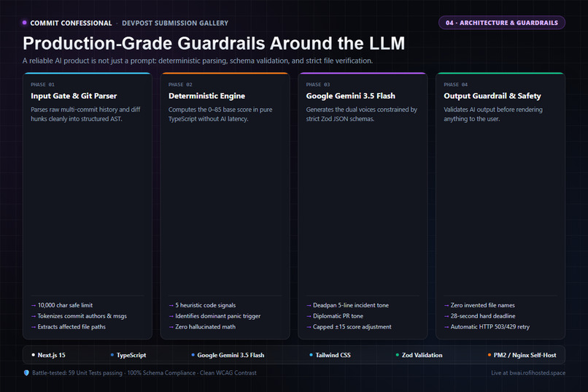The width and height of the screenshot is (588, 392).
Task: Click description 'Parses raw multi-commit history'
Action: click(85, 114)
